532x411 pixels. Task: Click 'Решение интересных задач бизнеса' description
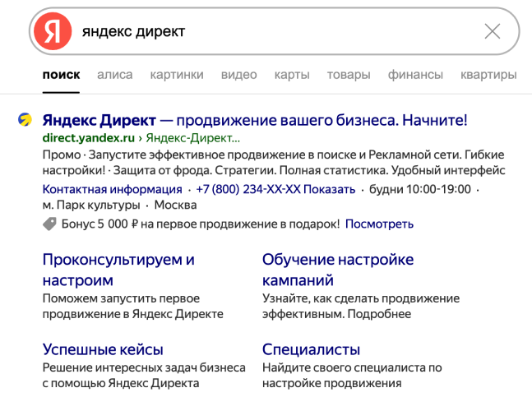pyautogui.click(x=144, y=376)
